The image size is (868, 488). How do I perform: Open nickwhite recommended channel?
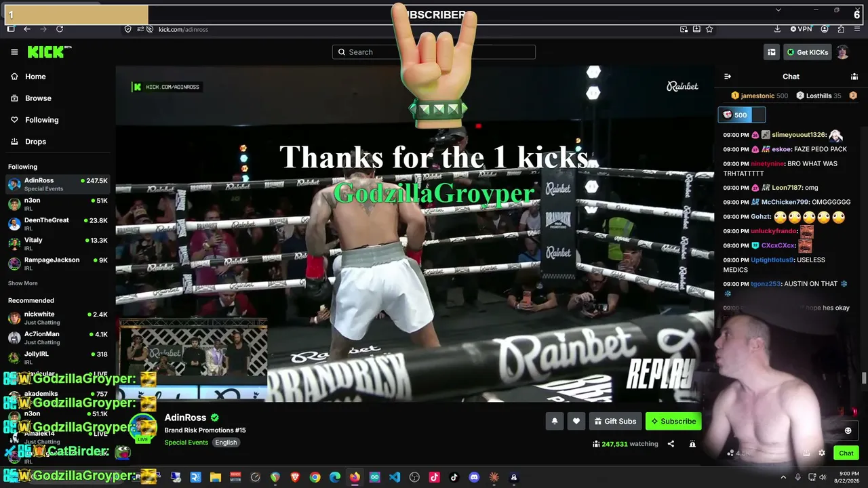pos(58,318)
